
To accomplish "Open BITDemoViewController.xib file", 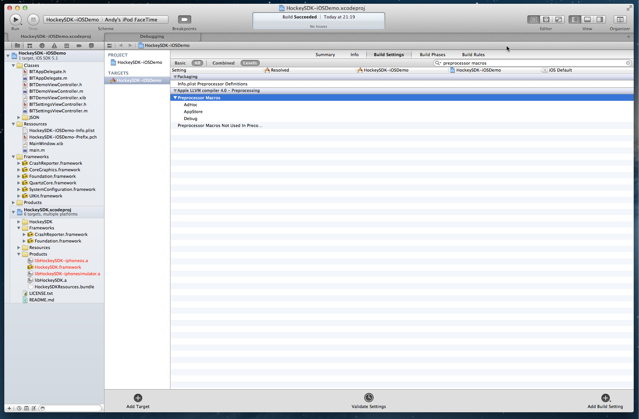I will 57,98.
